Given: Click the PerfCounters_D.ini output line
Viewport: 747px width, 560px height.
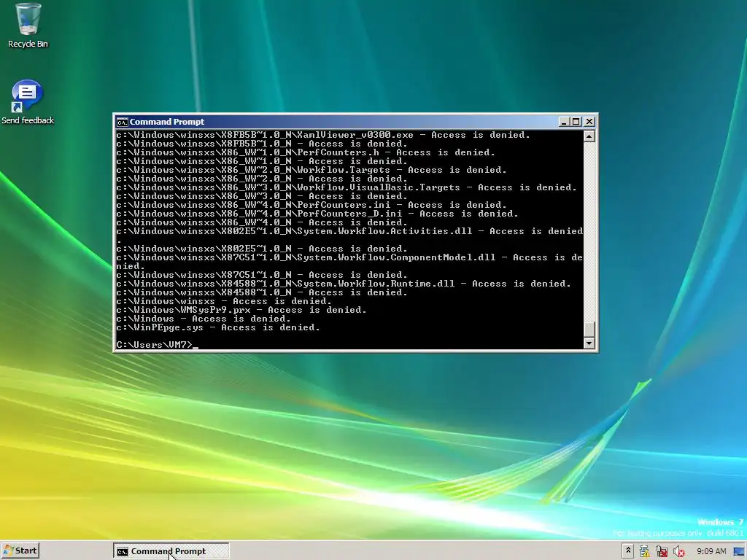Looking at the screenshot, I should coord(317,214).
